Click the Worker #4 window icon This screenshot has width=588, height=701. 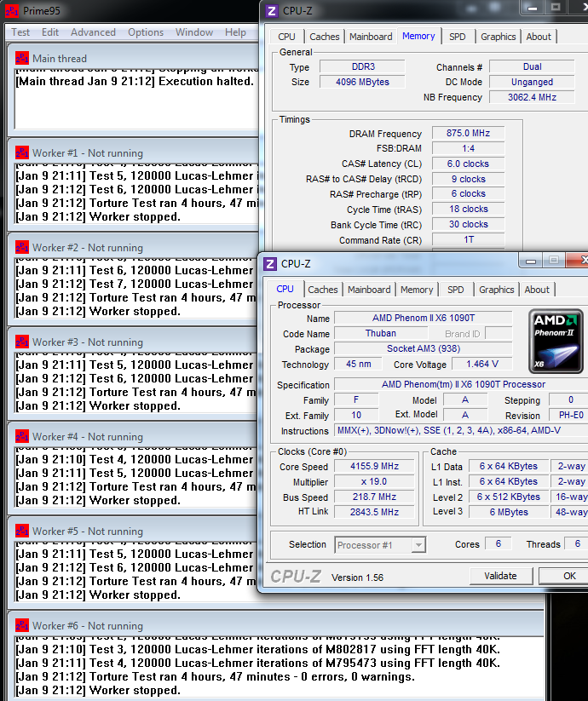point(22,437)
